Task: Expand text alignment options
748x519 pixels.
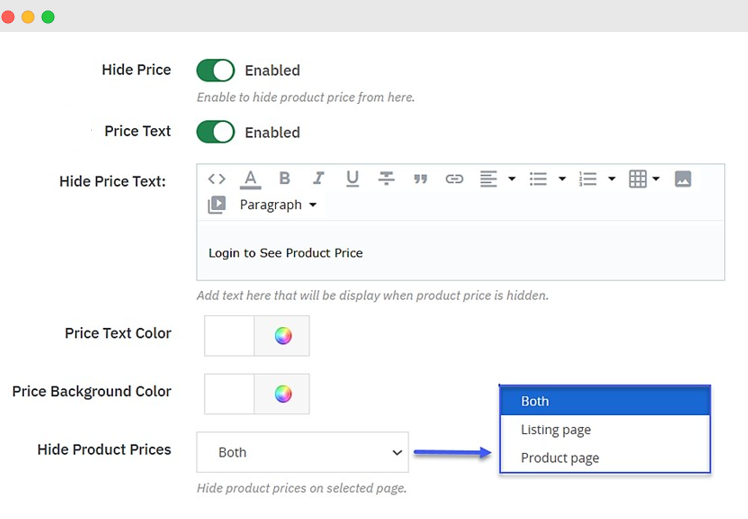Action: pos(497,179)
